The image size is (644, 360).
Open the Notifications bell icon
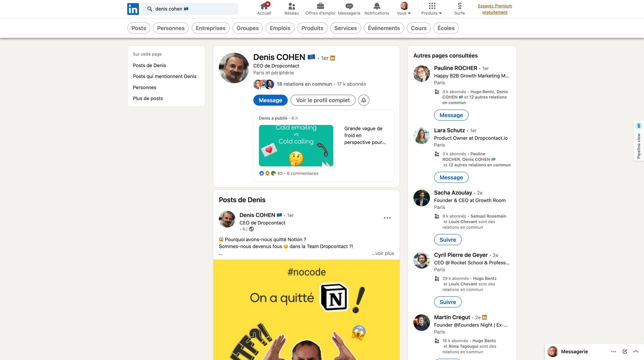point(377,9)
